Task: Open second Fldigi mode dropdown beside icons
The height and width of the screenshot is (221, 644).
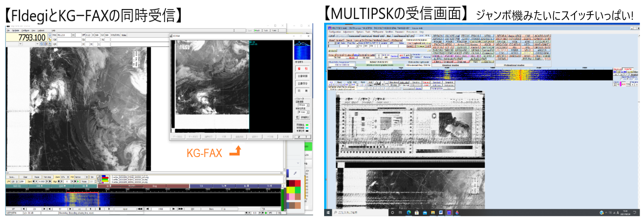Action: pyautogui.click(x=37, y=44)
